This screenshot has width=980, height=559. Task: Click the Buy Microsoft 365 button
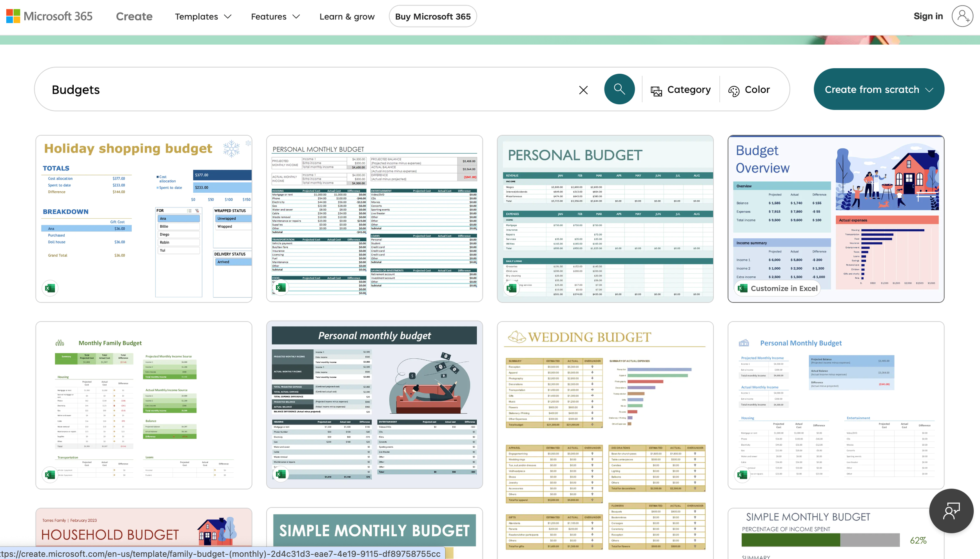click(432, 16)
